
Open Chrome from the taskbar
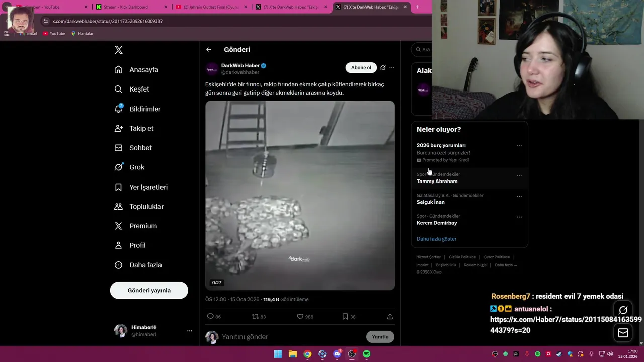[307, 354]
